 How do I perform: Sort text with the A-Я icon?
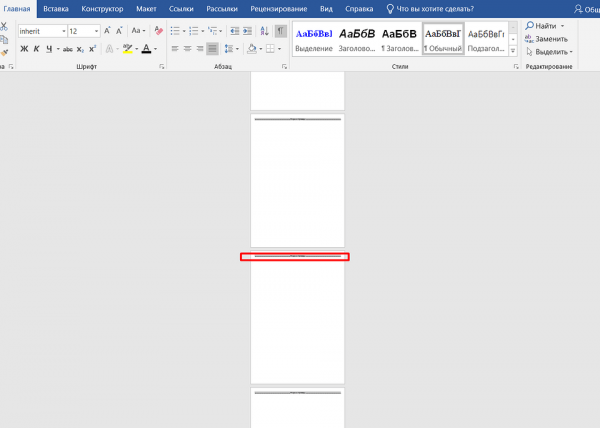[264, 31]
